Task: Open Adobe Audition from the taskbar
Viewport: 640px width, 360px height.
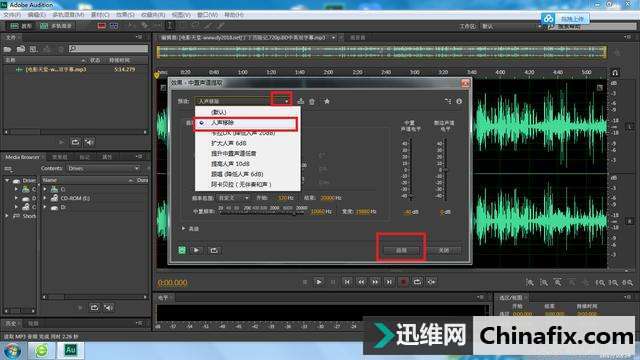Action: [70, 350]
